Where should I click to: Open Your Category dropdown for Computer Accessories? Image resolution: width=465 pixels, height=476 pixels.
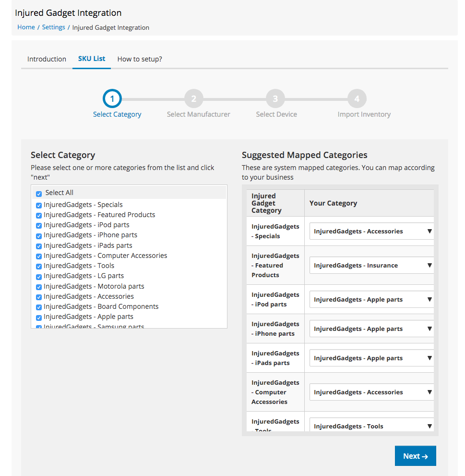pyautogui.click(x=371, y=392)
